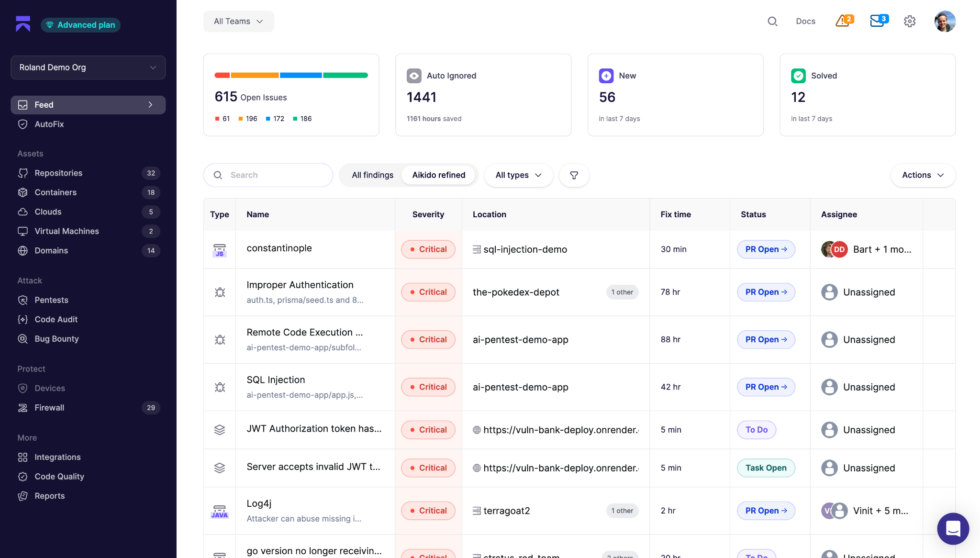Sort by the Severity column header
The width and height of the screenshot is (980, 558).
428,214
